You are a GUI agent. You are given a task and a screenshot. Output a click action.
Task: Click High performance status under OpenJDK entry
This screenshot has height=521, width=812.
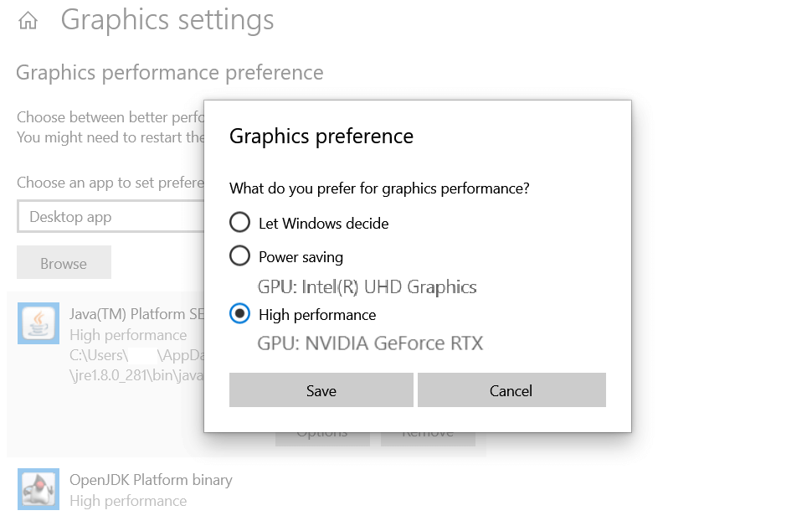pos(128,501)
